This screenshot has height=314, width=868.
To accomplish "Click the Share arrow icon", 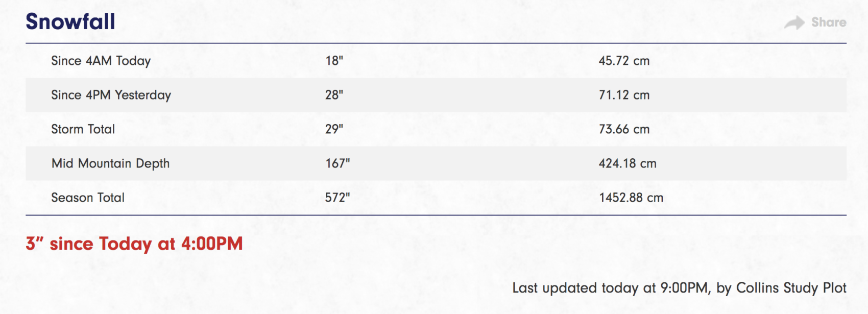I will [x=794, y=22].
